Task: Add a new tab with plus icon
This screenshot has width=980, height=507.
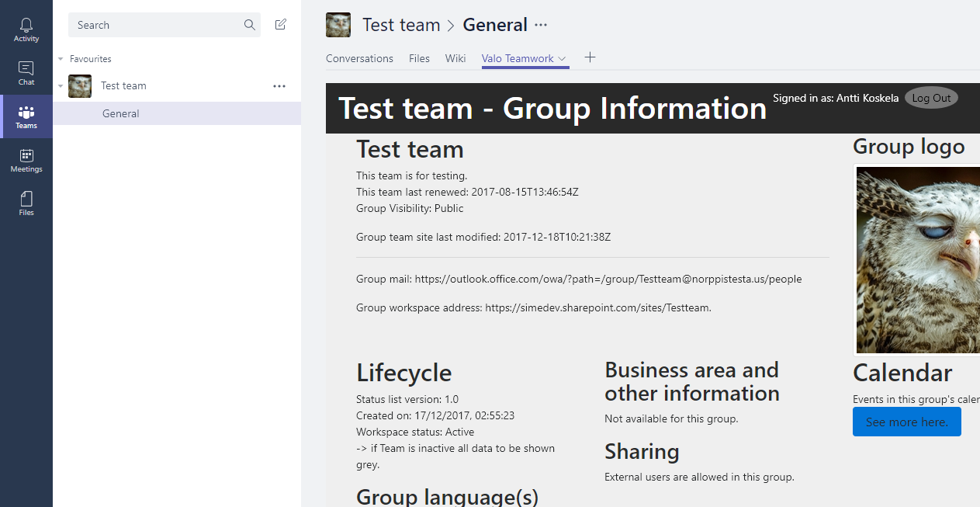Action: (x=590, y=57)
